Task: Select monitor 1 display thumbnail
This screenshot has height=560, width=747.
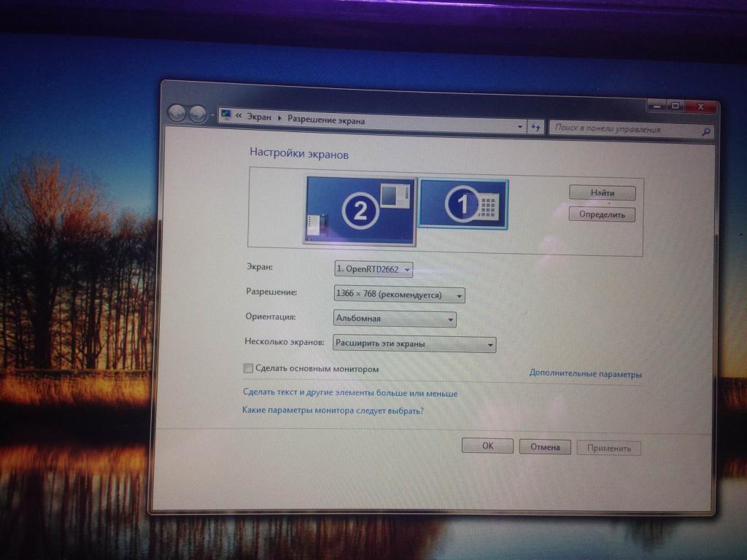Action: click(x=464, y=204)
